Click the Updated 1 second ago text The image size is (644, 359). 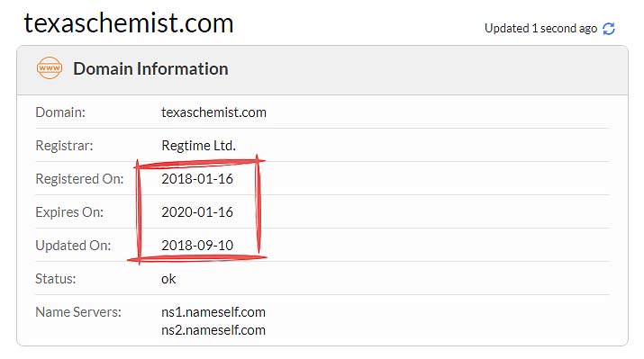tap(540, 28)
